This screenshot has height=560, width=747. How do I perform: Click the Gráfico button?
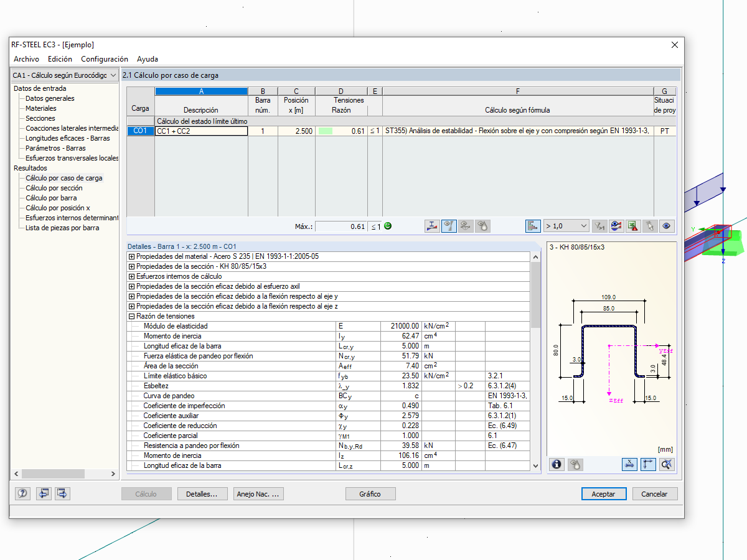(370, 494)
